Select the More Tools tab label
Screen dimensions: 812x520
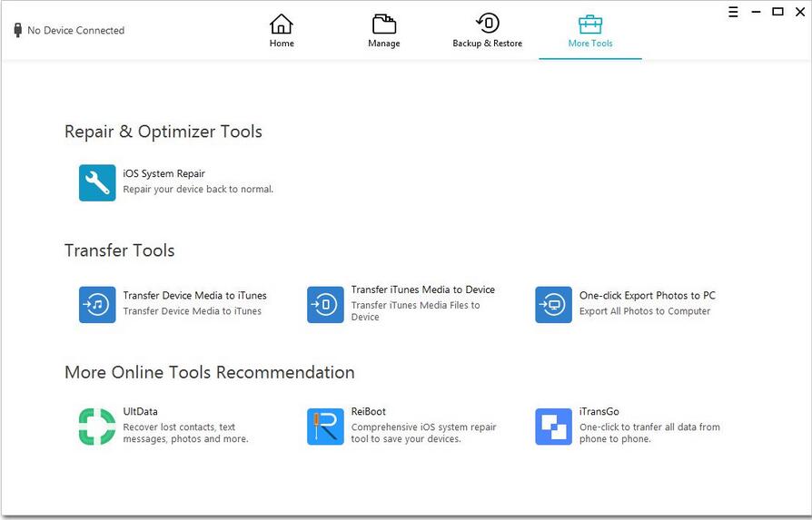tap(590, 44)
